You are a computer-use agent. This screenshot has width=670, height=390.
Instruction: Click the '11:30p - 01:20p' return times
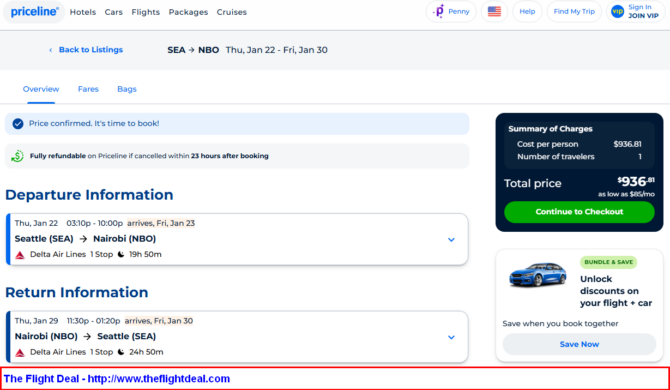[x=94, y=321]
